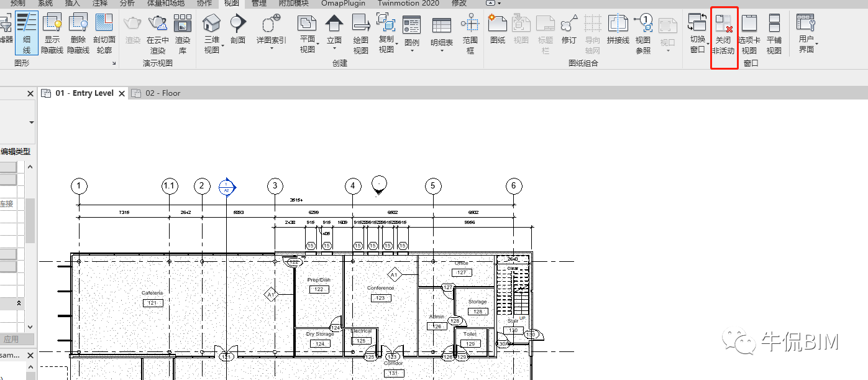Close the 01 - Entry Level view tab
This screenshot has width=868, height=380.
coord(122,93)
